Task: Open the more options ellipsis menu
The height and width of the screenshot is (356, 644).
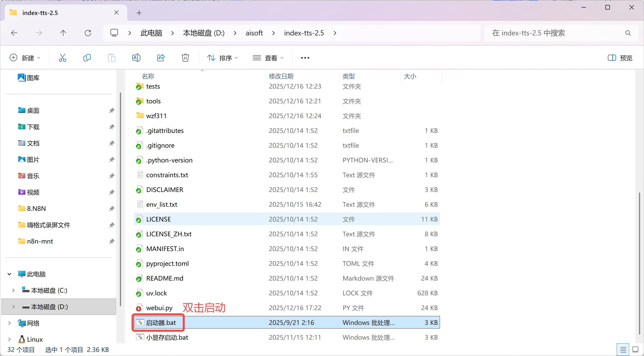Action: point(305,58)
